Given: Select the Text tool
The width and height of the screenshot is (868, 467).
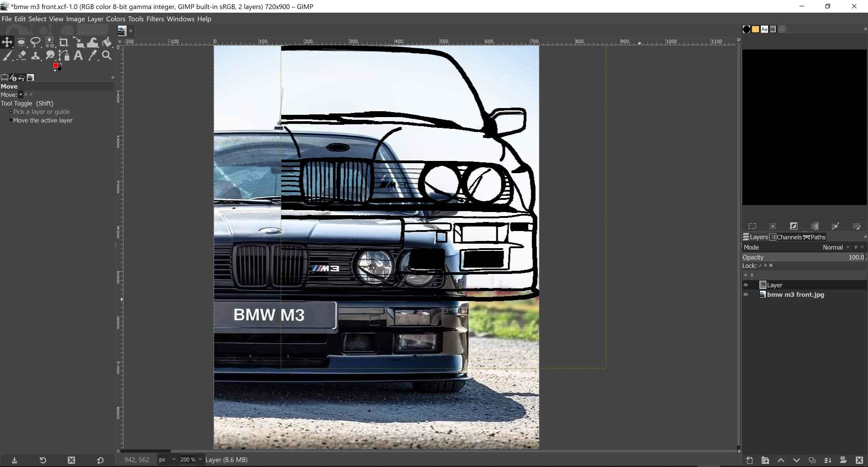Looking at the screenshot, I should pos(78,56).
